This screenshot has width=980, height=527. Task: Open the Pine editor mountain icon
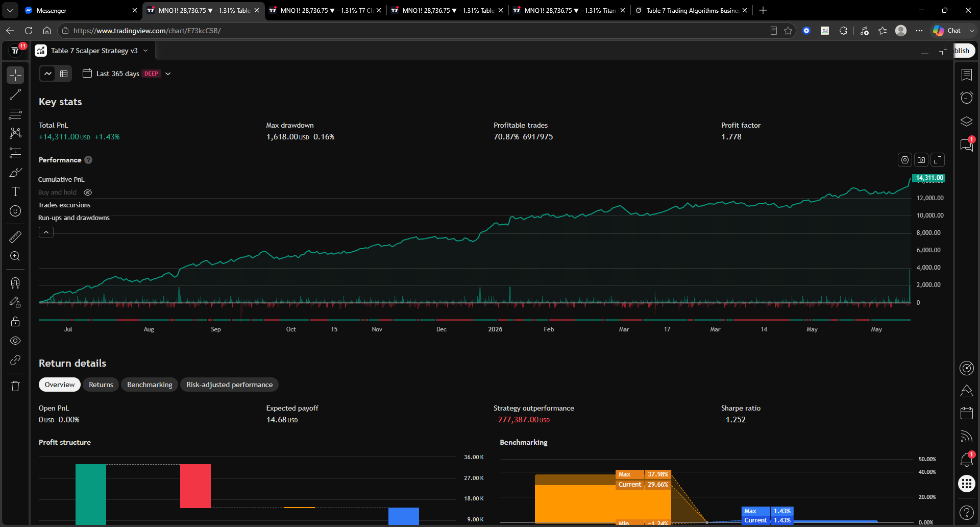pyautogui.click(x=967, y=391)
